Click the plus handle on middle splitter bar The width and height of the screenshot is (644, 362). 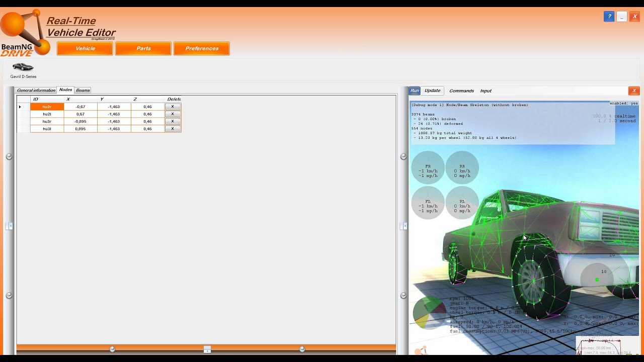[403, 226]
